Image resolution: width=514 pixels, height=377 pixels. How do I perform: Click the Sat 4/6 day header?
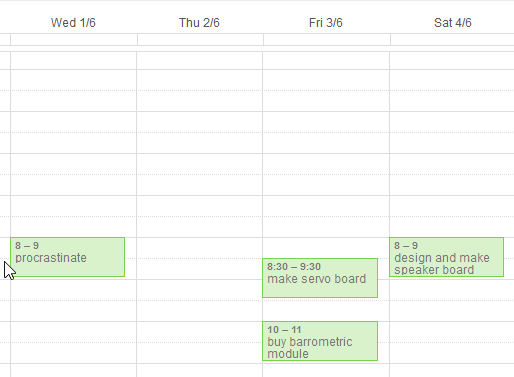pos(453,23)
